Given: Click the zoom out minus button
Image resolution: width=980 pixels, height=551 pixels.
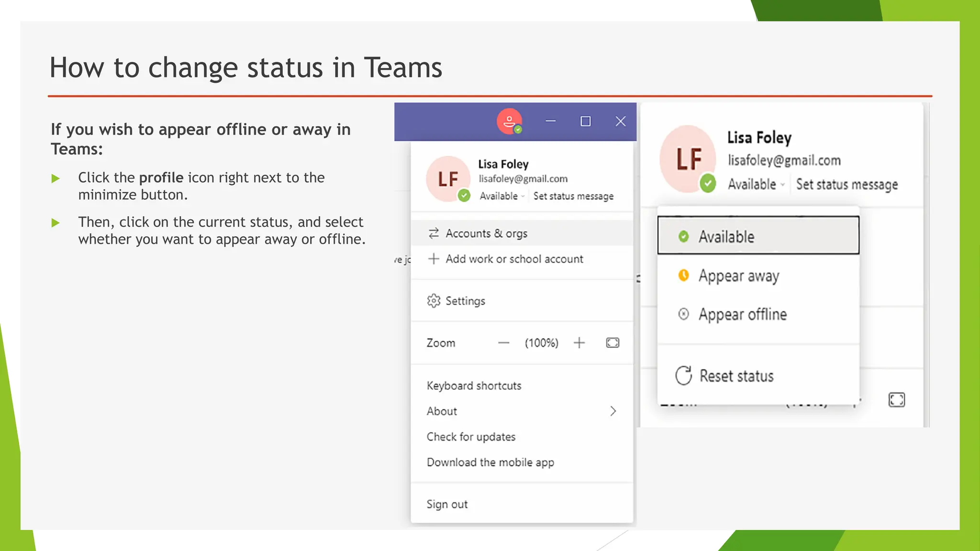Looking at the screenshot, I should pyautogui.click(x=503, y=343).
